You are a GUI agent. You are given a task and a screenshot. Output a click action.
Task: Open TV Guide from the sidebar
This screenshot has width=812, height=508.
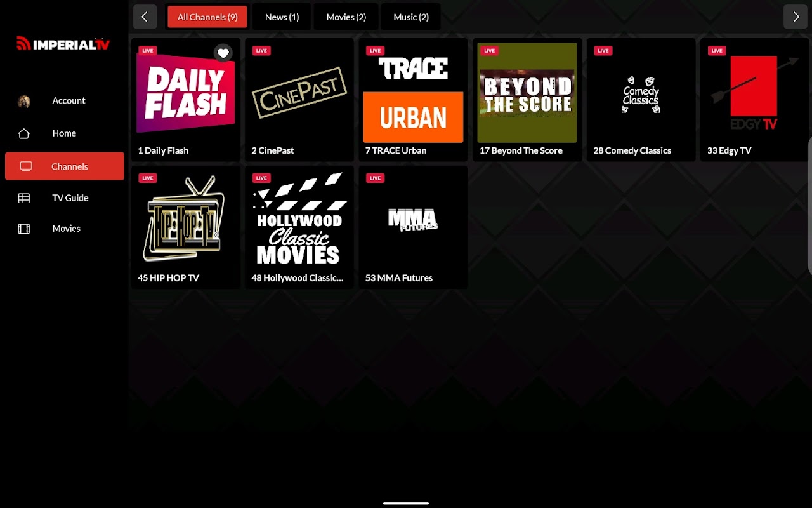point(65,198)
